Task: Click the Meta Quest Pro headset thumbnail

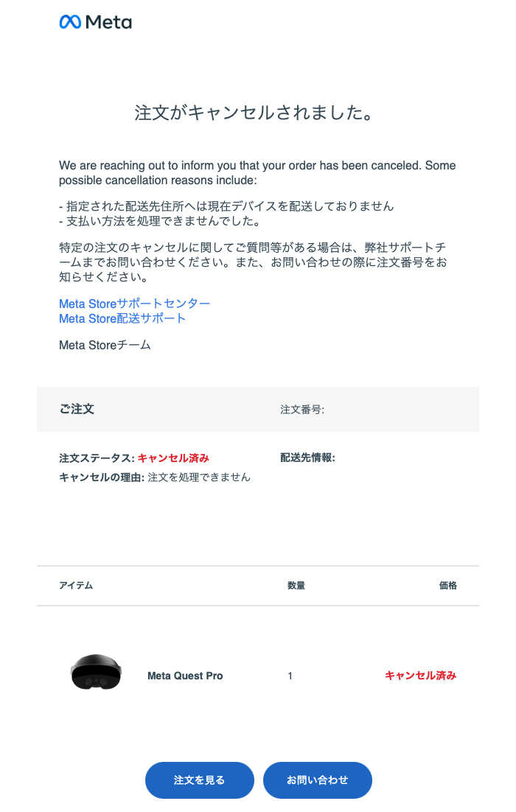Action: [96, 672]
